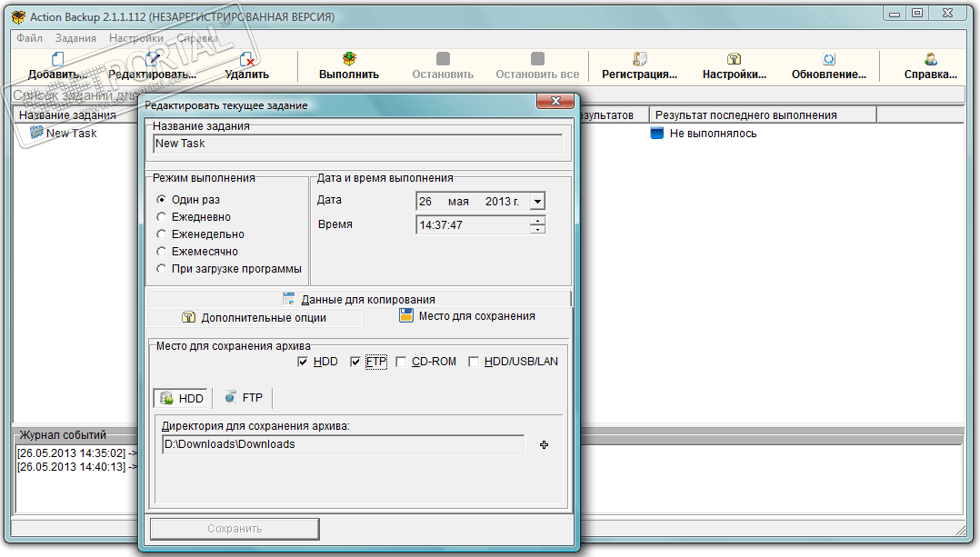This screenshot has width=980, height=557.
Task: Click the Не выполнялось result text
Action: 713,133
